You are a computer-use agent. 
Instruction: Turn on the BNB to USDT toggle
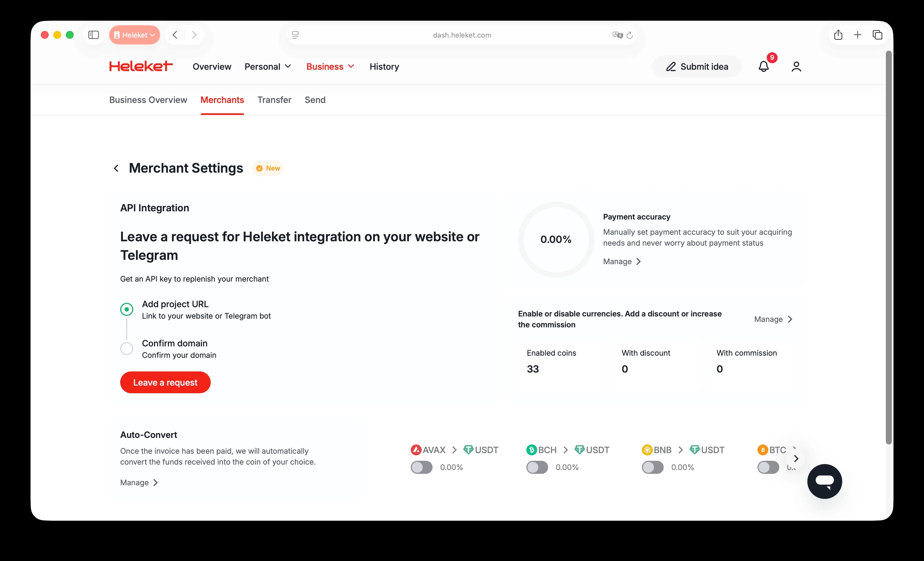coord(653,467)
